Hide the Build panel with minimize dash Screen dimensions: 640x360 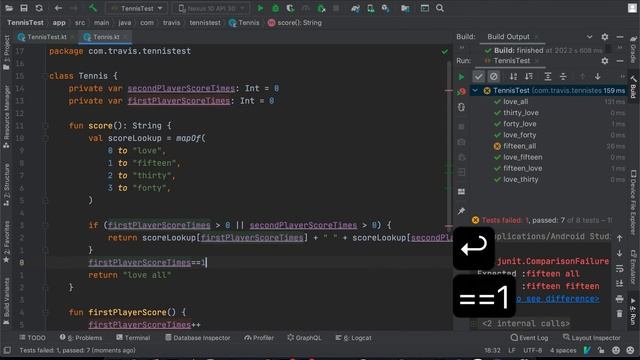[620, 37]
